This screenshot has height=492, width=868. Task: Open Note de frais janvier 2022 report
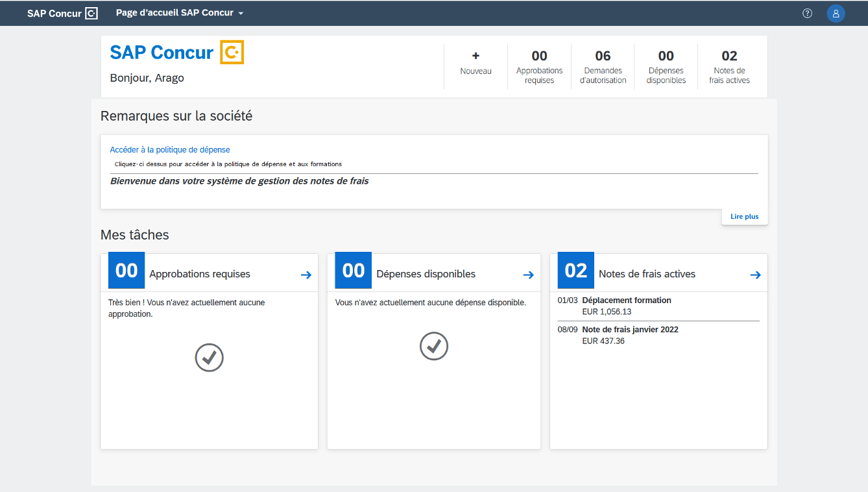coord(631,330)
